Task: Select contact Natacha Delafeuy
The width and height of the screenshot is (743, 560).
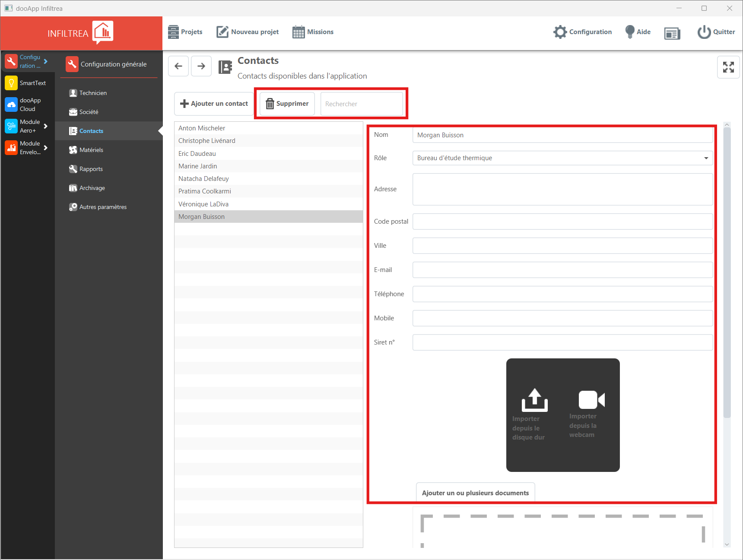Action: [269, 179]
